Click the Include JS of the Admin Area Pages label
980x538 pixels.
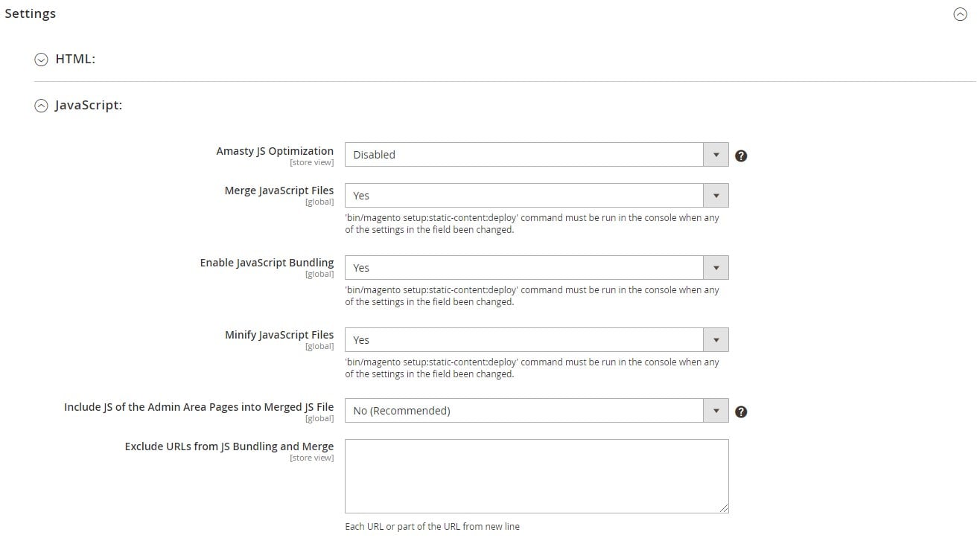click(199, 407)
